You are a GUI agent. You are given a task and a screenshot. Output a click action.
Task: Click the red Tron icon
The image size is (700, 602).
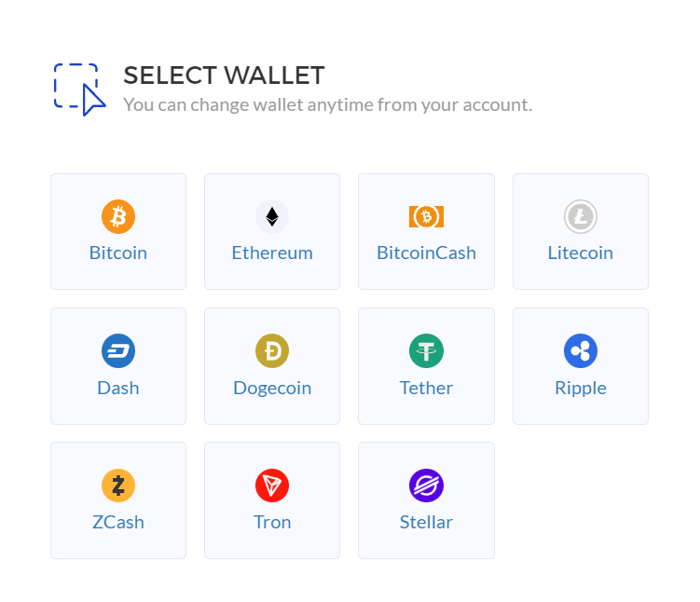coord(272,486)
